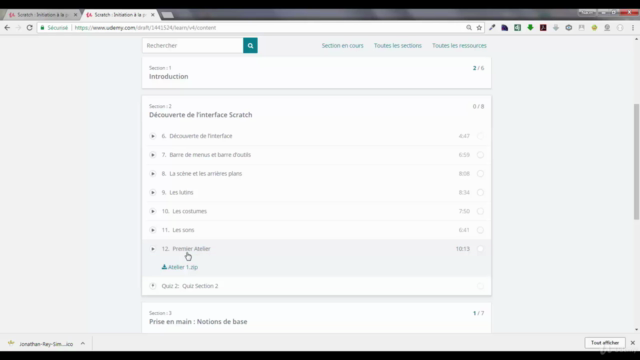Screen dimensions: 640x360
Task: Select Section en cours filter
Action: tap(342, 45)
